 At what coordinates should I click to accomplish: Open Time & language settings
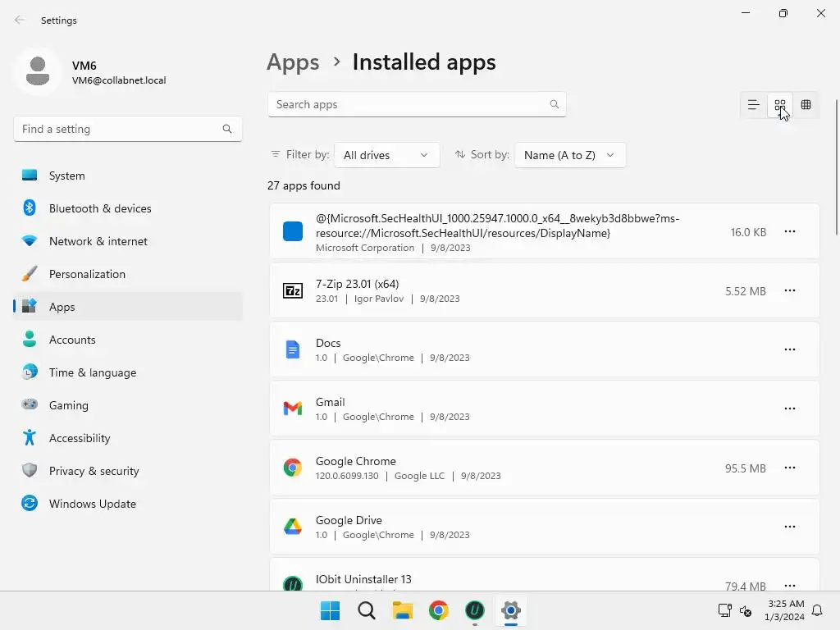pos(127,372)
